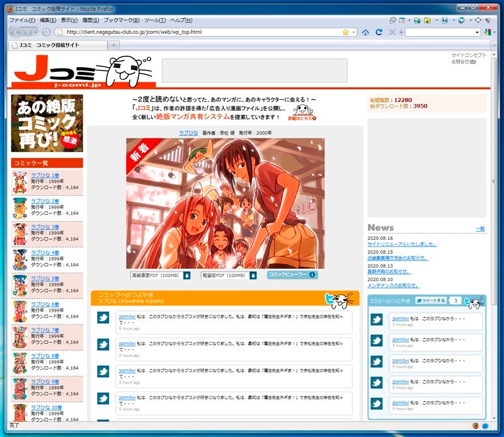
Task: Open the back-forward history dropdown arrow
Action: (x=35, y=31)
